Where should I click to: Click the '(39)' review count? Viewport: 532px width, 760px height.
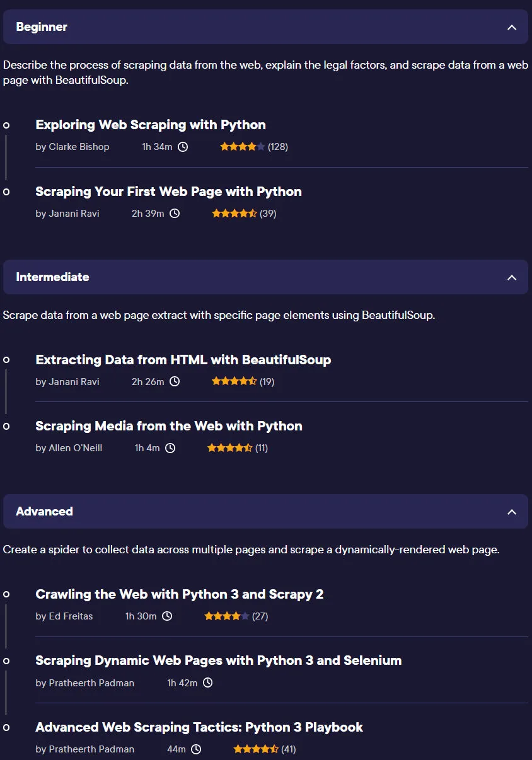[268, 214]
